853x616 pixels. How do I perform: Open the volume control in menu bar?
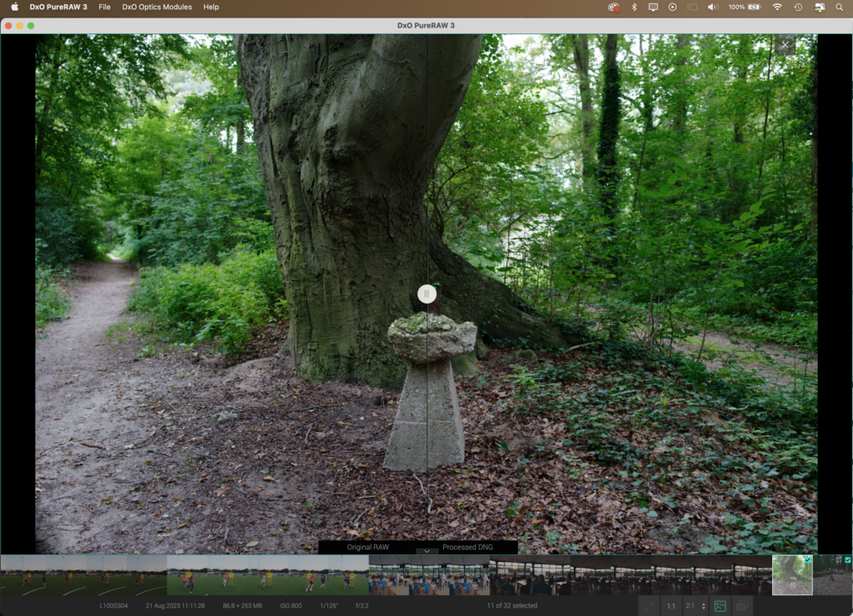point(713,7)
